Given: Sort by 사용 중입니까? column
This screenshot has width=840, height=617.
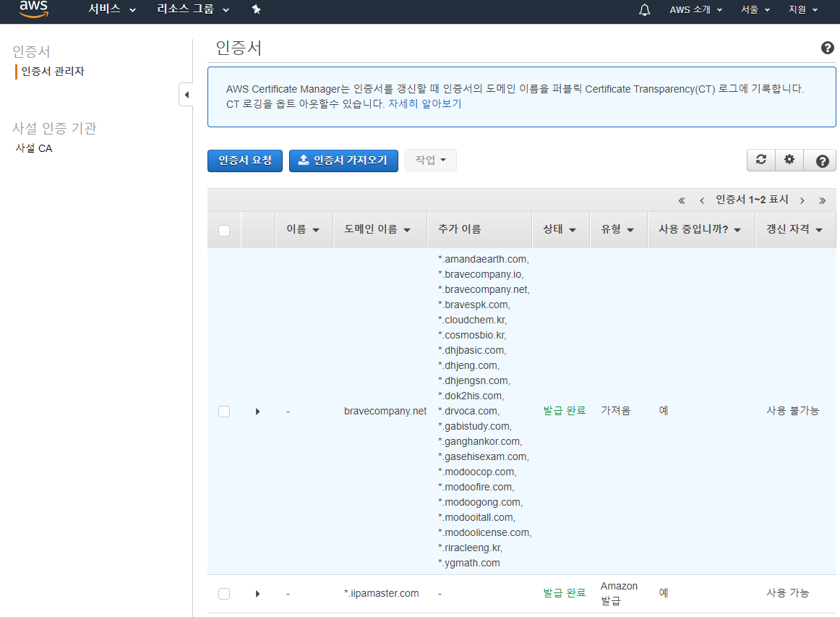Looking at the screenshot, I should [700, 229].
